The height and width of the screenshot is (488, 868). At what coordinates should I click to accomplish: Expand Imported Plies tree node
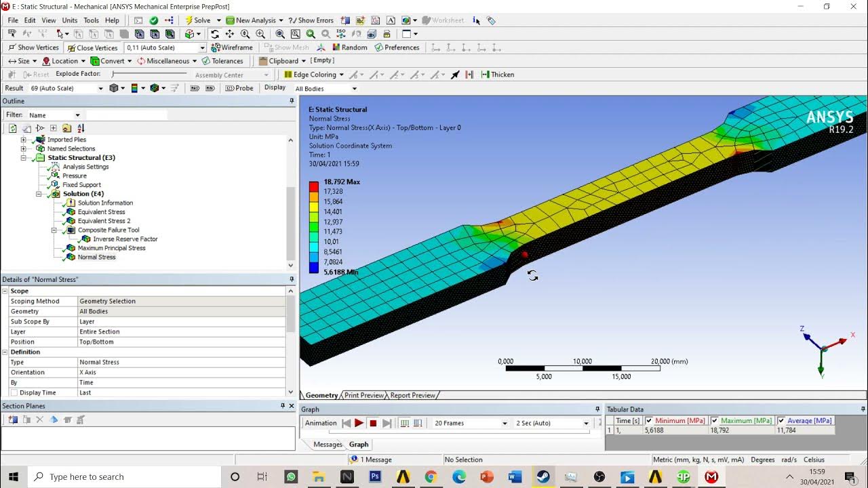[x=24, y=140]
